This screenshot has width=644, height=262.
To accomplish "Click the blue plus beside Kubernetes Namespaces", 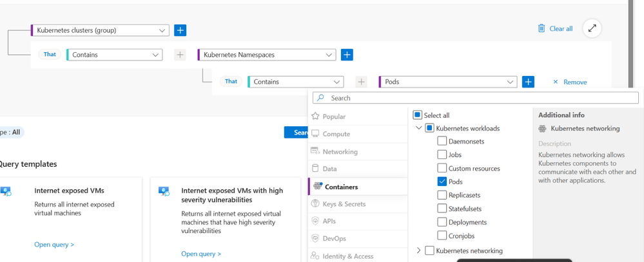I will coord(347,55).
